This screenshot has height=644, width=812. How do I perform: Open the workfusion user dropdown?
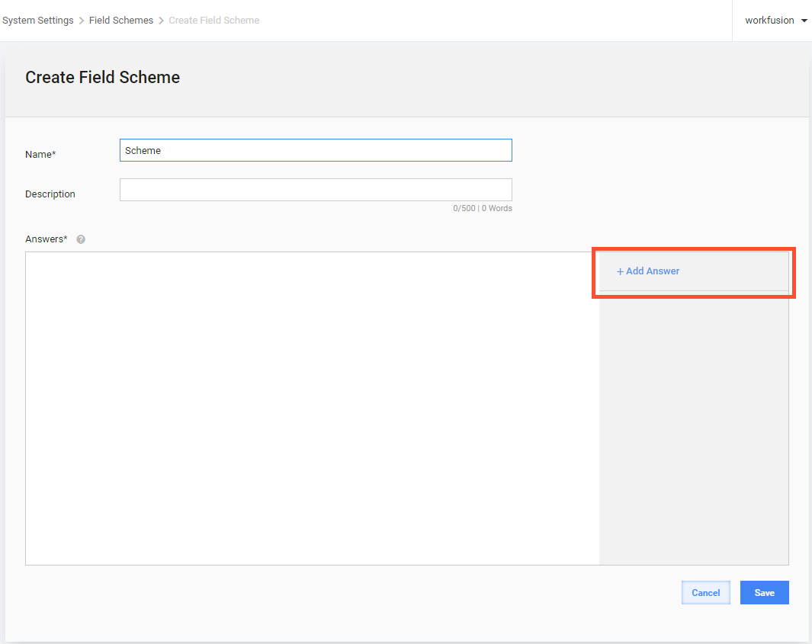775,20
